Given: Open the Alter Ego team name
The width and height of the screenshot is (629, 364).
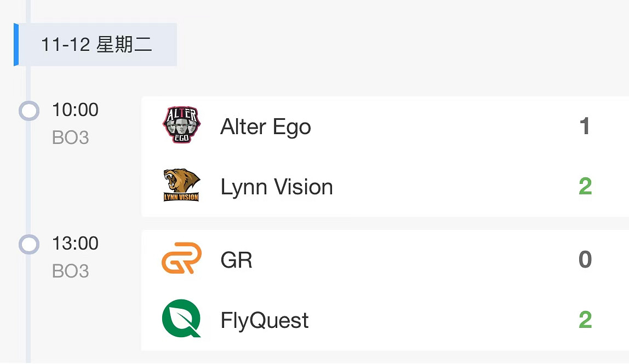Looking at the screenshot, I should point(266,127).
